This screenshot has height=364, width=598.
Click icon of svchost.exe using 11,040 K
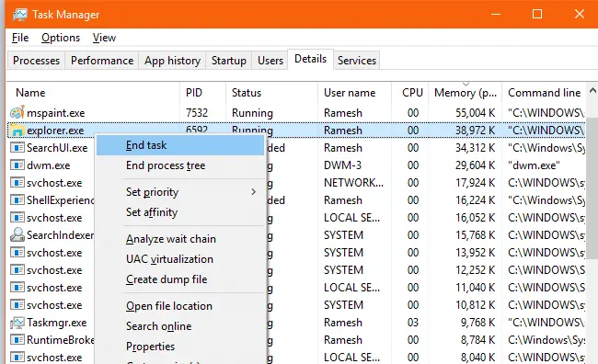click(x=17, y=288)
